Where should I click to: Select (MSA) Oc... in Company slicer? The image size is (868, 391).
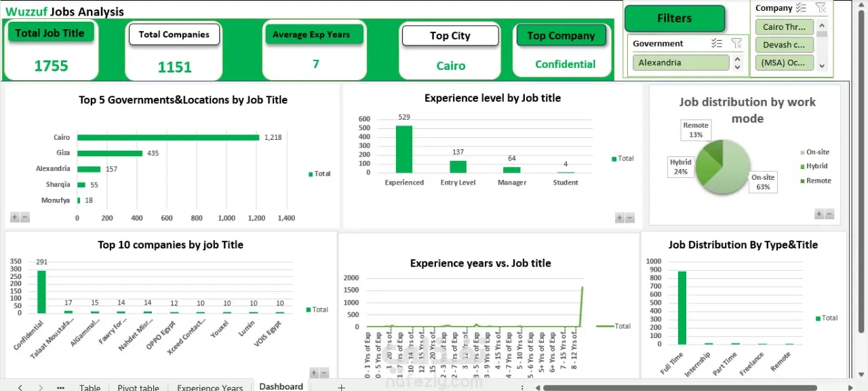tap(784, 62)
